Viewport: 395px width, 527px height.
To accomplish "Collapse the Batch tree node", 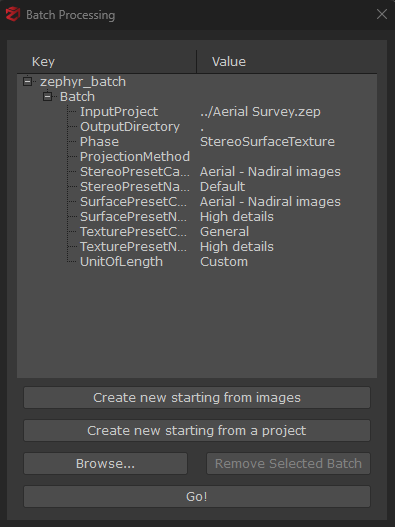I will click(x=47, y=97).
